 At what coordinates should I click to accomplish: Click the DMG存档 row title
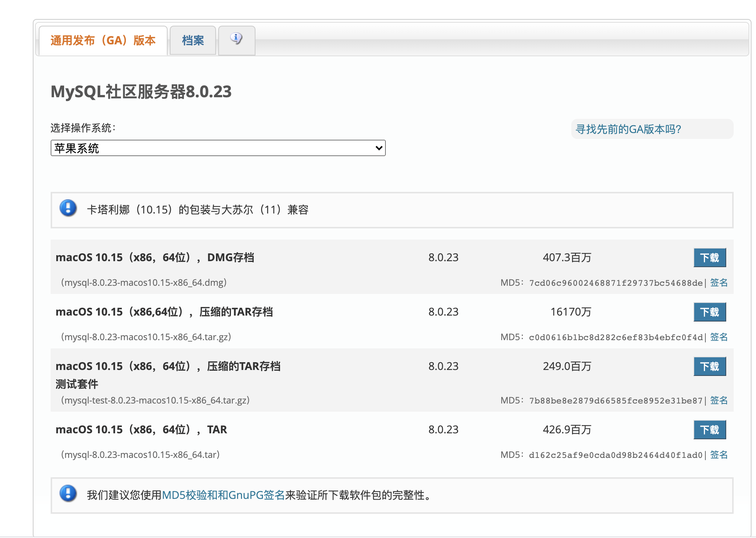pyautogui.click(x=155, y=257)
